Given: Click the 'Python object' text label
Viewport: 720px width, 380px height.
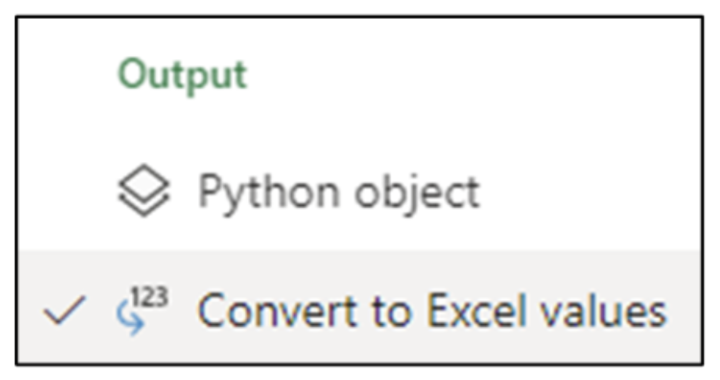Looking at the screenshot, I should pos(339,194).
